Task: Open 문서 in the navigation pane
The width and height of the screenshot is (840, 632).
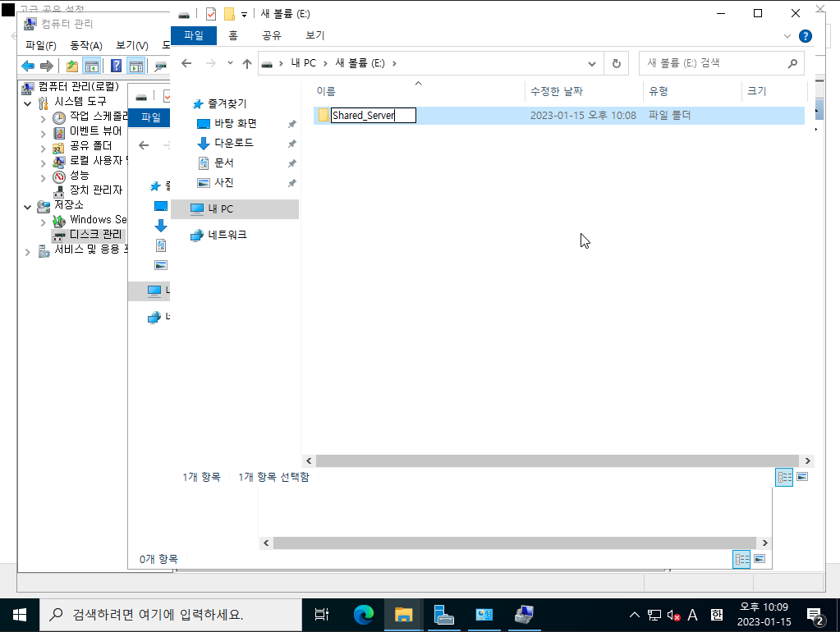Action: 224,163
